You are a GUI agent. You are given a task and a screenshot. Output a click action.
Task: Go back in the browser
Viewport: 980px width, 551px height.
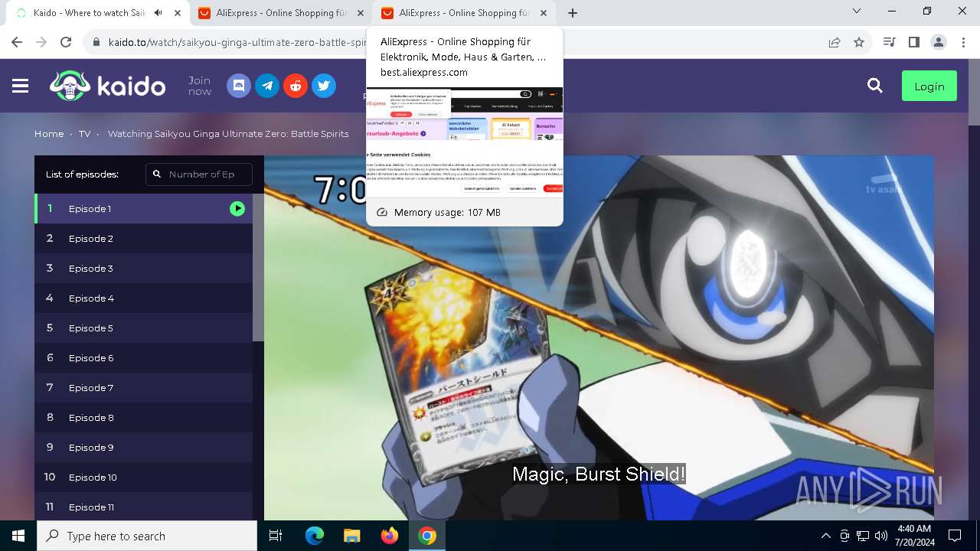click(x=17, y=42)
